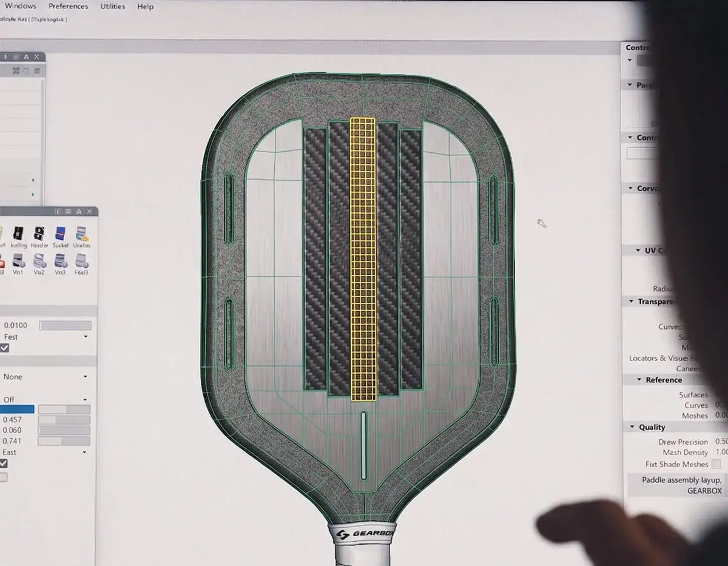728x566 pixels.
Task: Click the Drew Precision label
Action: pos(683,442)
